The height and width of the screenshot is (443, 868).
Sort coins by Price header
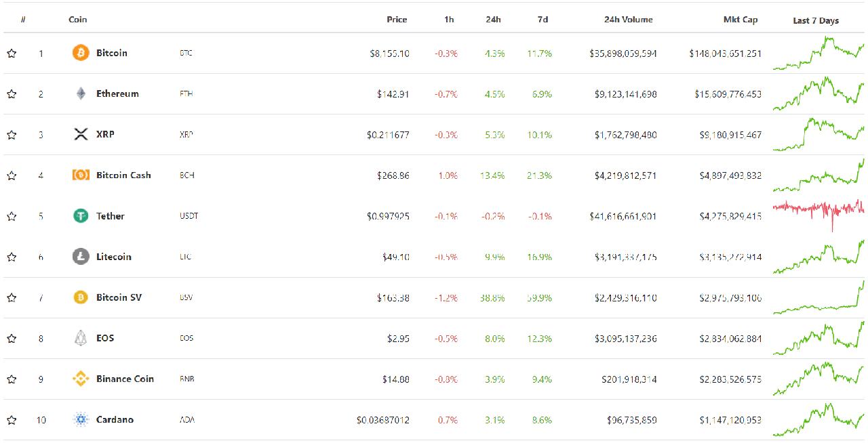pos(397,20)
